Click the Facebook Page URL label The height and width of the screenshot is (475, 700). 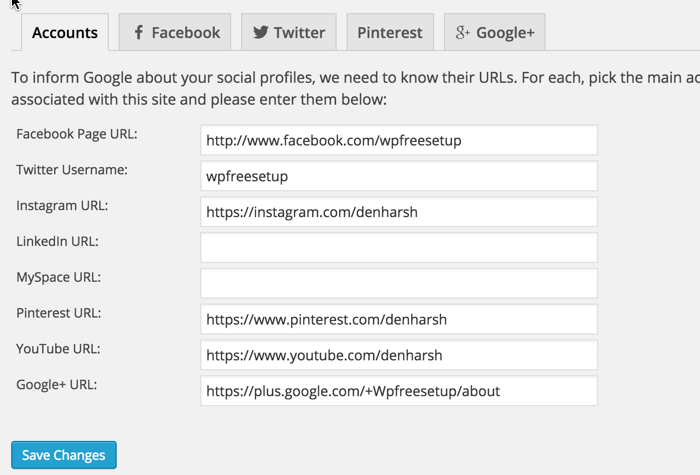tap(77, 134)
